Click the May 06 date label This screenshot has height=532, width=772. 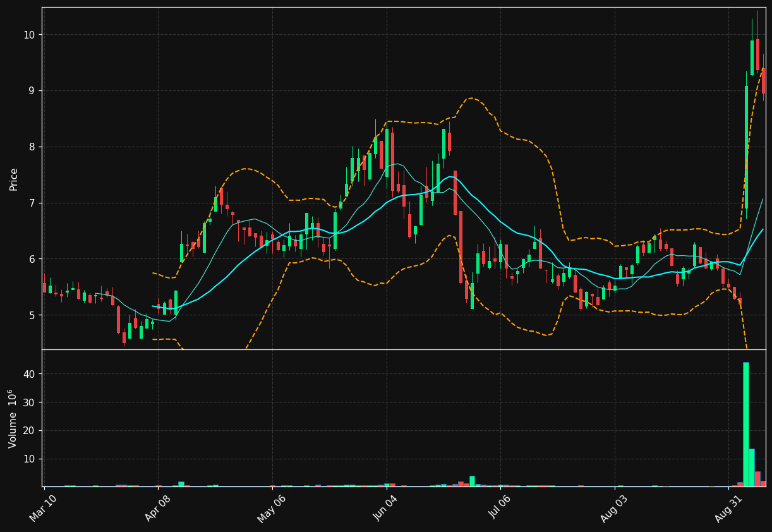[272, 509]
